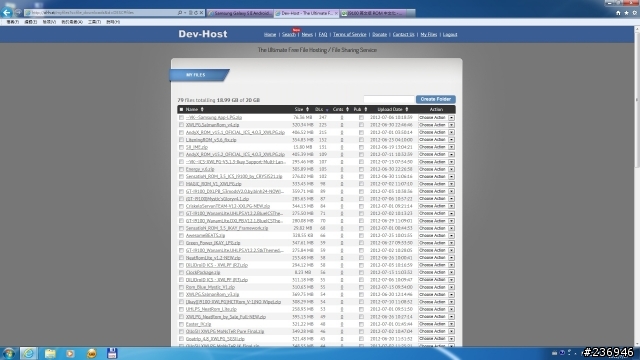Open Choose Action dropdown for LiteningROM_v5.6_fix.zip
This screenshot has height=360, width=640.
click(436, 140)
